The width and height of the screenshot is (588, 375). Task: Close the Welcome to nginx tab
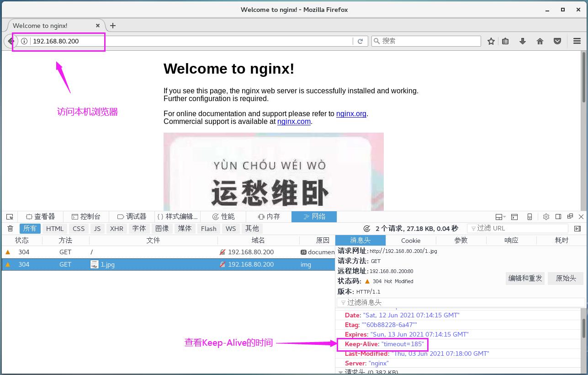coord(98,26)
